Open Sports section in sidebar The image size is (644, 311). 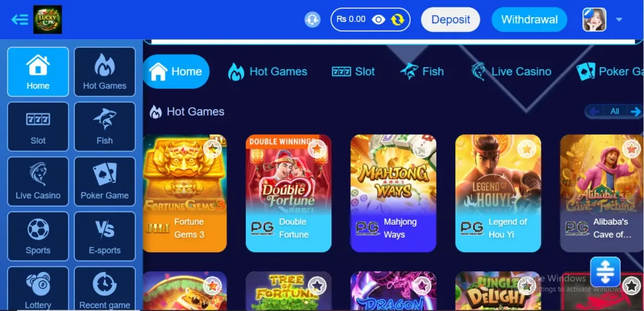38,236
